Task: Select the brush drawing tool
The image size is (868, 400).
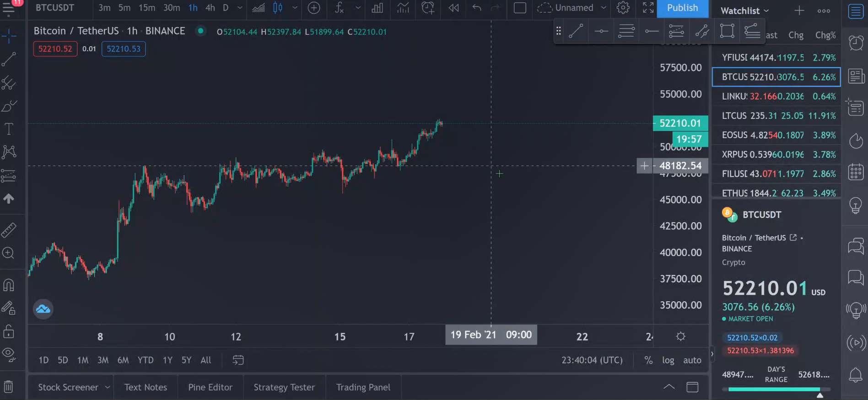Action: 9,106
